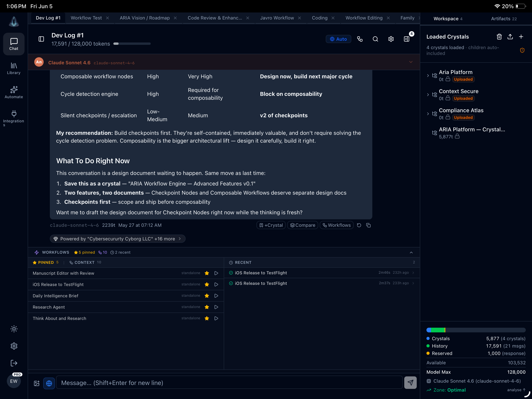The height and width of the screenshot is (399, 532).
Task: Expand the Context Secure crystal
Action: pyautogui.click(x=428, y=94)
